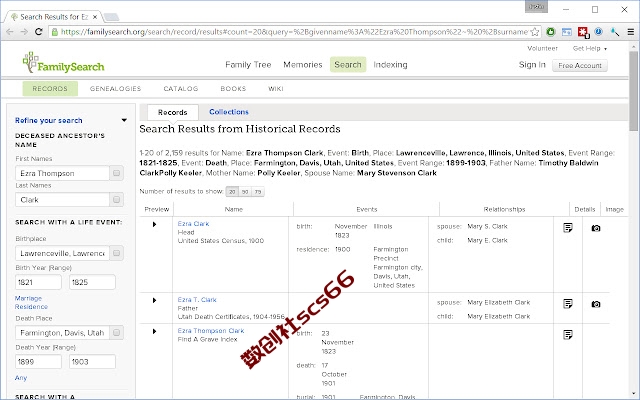This screenshot has height=400, width=640.
Task: Open the Chrome hamburger menu
Action: pos(631,32)
